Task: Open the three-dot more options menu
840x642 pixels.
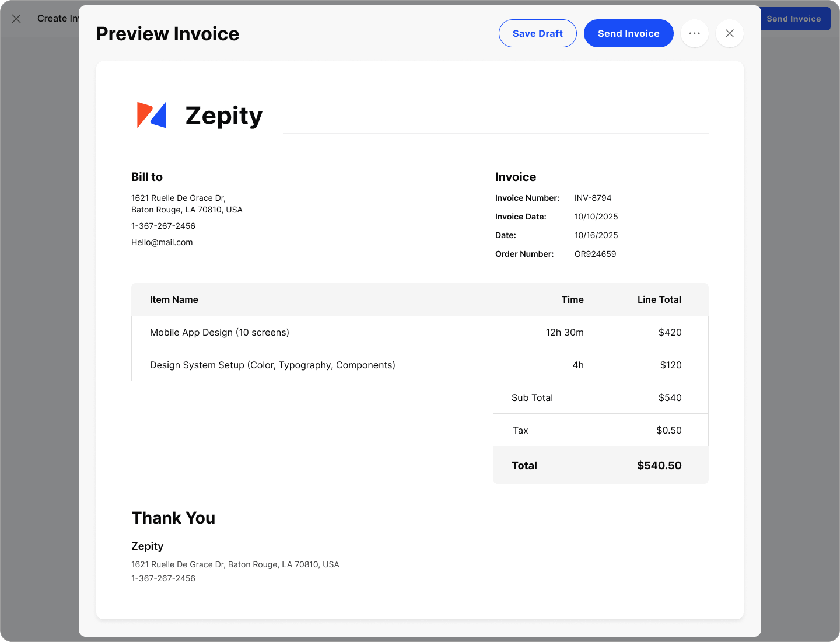Action: click(x=694, y=33)
